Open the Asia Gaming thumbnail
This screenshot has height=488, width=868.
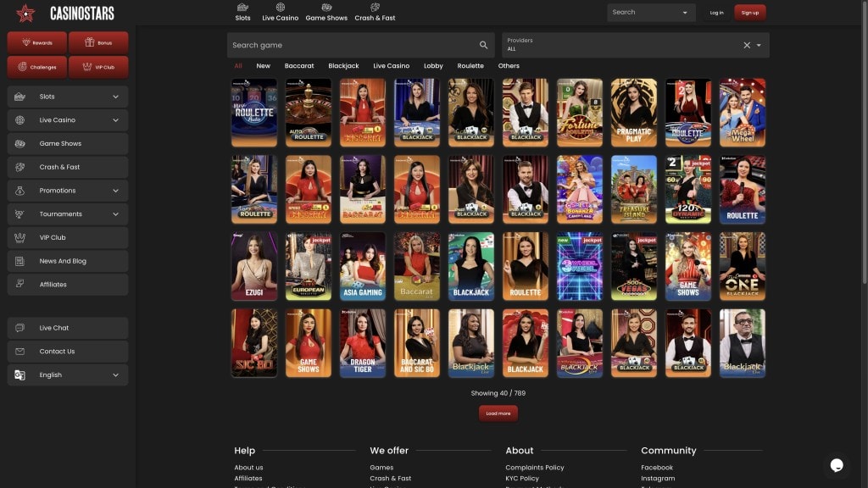click(x=363, y=266)
